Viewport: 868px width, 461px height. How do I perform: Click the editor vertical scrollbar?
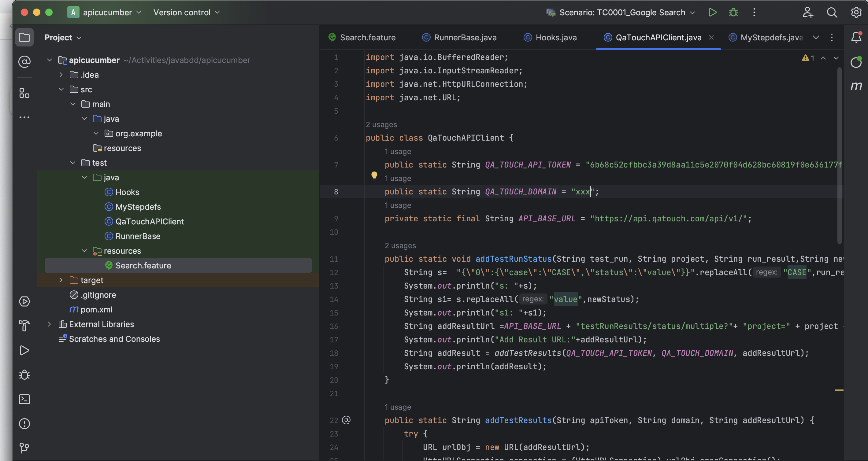coord(839,155)
